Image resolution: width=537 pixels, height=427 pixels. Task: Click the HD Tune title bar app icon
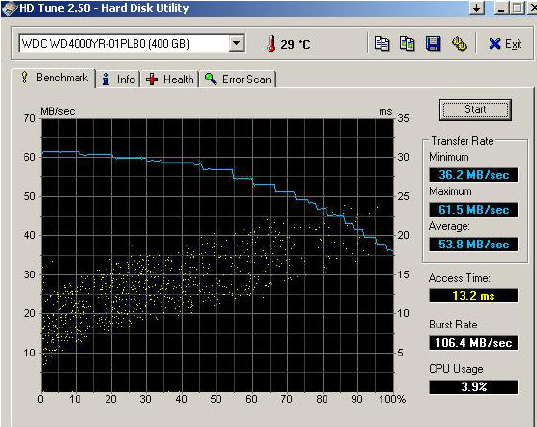click(x=10, y=8)
